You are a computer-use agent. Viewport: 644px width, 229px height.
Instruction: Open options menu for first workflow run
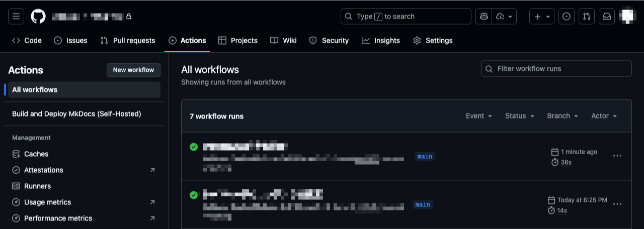(x=617, y=156)
